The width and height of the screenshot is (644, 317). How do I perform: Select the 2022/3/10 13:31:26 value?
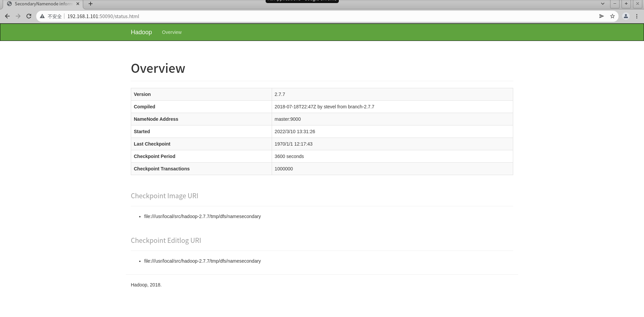coord(295,131)
